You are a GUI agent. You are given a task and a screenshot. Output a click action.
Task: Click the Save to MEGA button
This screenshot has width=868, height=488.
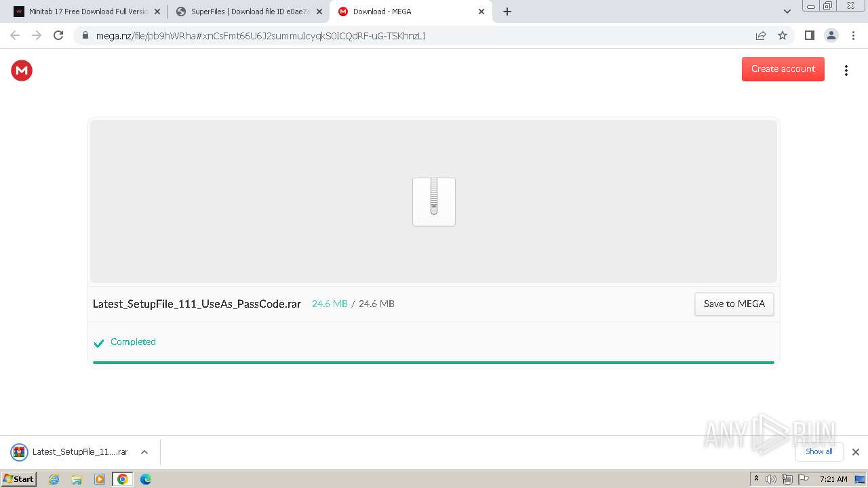[734, 304]
